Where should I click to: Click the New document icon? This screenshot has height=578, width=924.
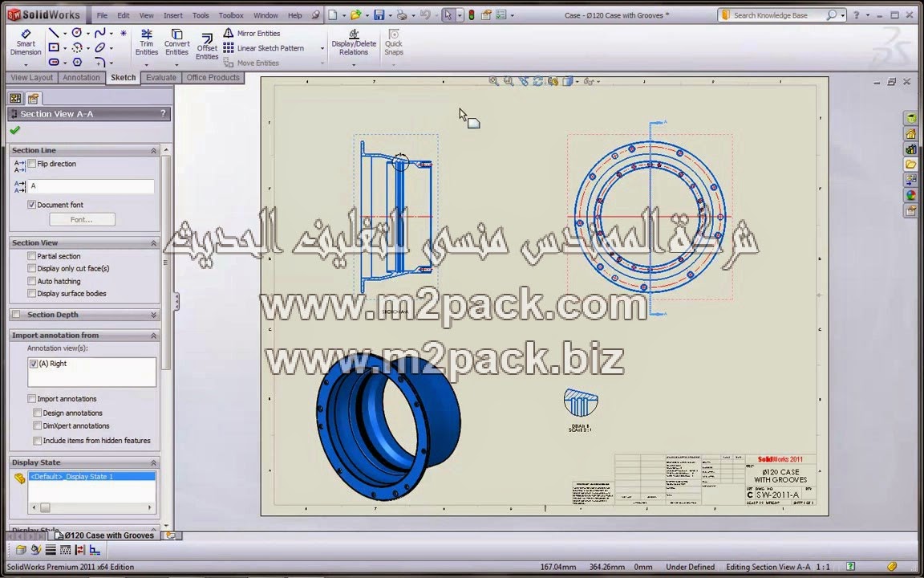point(333,15)
